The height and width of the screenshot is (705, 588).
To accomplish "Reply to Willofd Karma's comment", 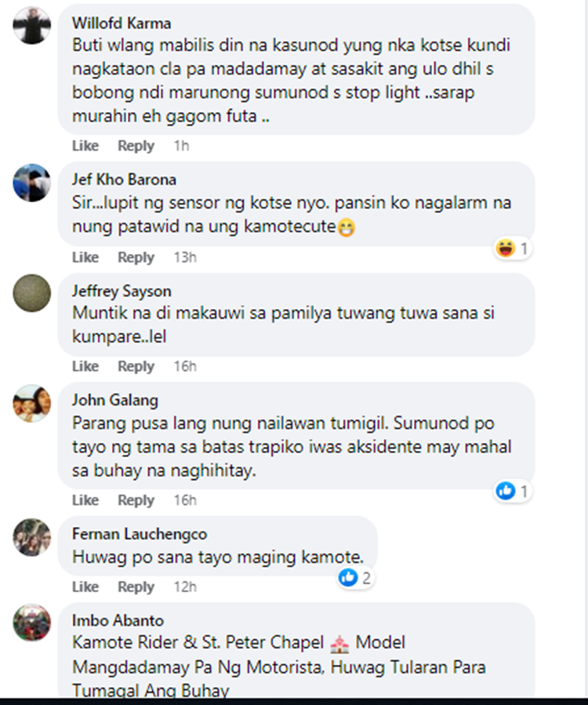I will tap(136, 146).
